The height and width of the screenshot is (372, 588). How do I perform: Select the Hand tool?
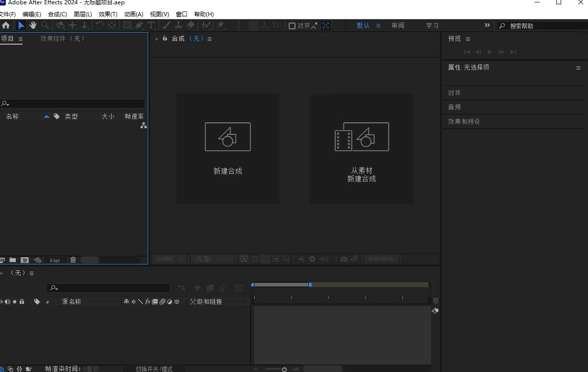tap(33, 25)
